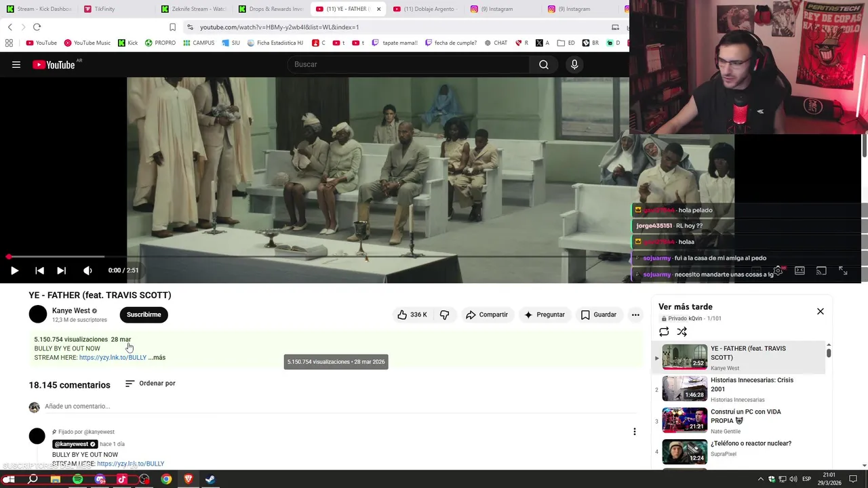868x488 pixels.
Task: Open link in pinned comment
Action: 130,464
